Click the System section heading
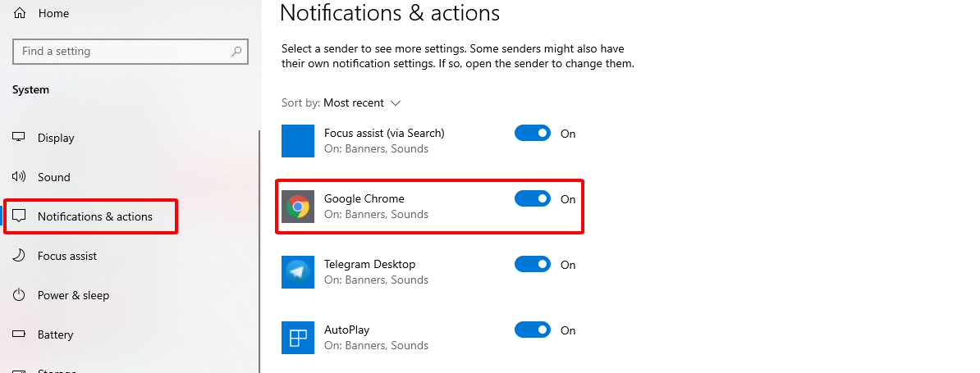This screenshot has width=980, height=373. (30, 90)
